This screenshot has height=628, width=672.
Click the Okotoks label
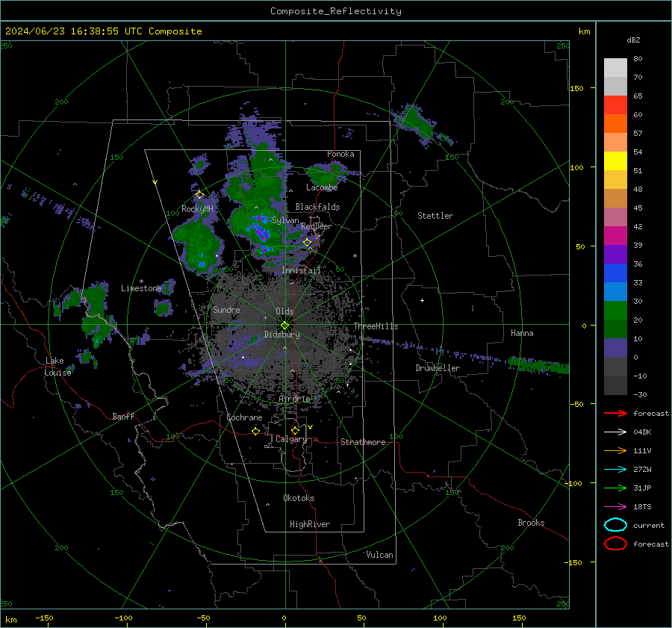tap(299, 498)
